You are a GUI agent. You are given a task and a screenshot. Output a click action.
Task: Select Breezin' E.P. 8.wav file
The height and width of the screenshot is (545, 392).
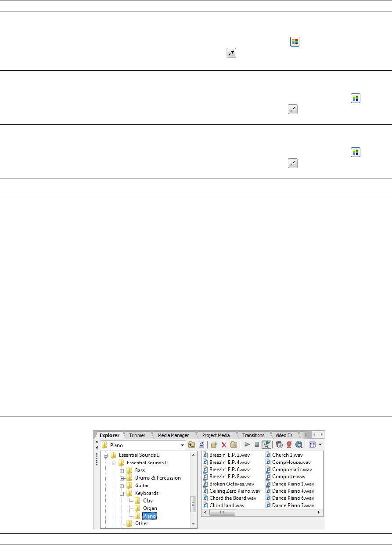pyautogui.click(x=226, y=477)
